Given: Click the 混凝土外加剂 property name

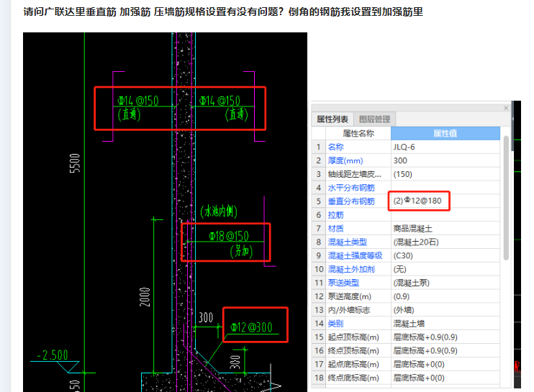Looking at the screenshot, I should pyautogui.click(x=351, y=269).
